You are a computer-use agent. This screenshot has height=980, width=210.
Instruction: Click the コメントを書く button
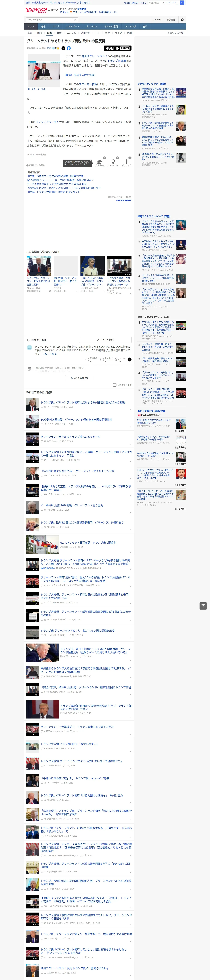(105, 339)
